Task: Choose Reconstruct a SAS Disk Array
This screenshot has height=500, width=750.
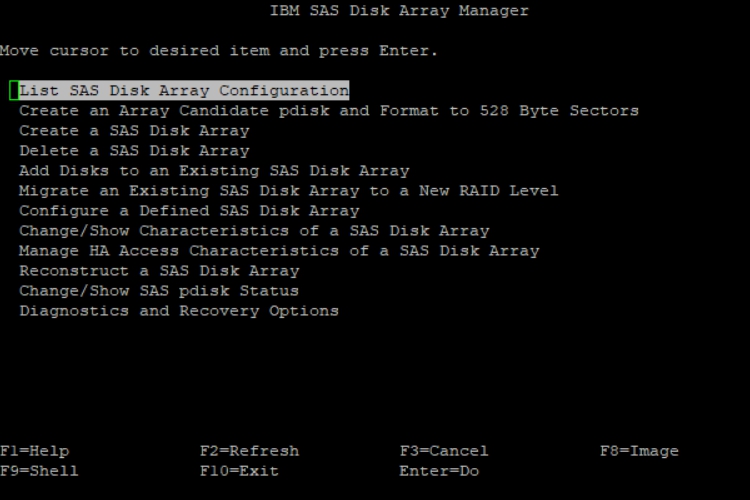Action: [159, 271]
